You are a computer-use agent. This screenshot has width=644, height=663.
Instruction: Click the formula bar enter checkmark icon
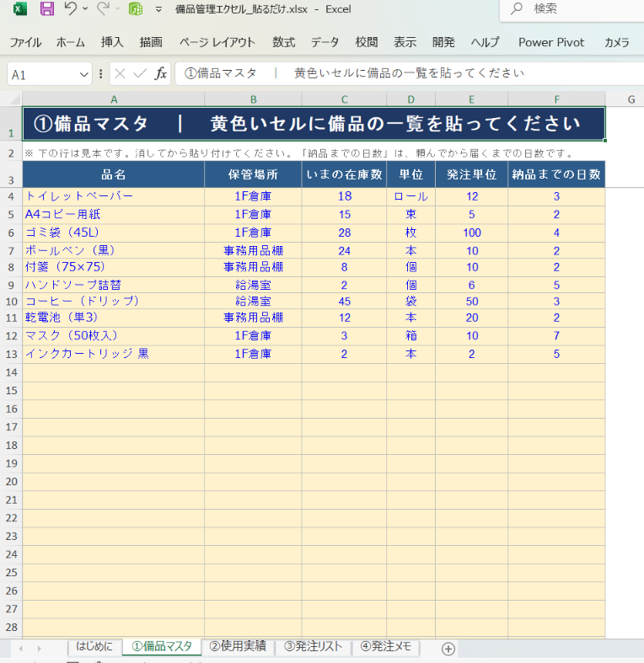click(140, 74)
